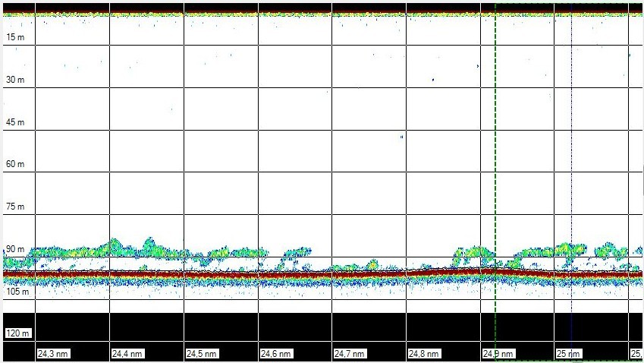Select the 60 m depth label
Screen dimensions: 644x363
pos(15,165)
